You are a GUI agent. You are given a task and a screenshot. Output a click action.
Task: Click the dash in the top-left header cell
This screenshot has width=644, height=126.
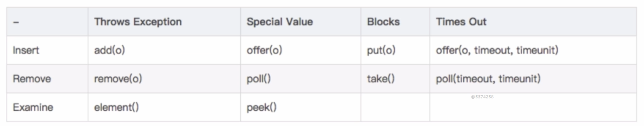pos(16,22)
